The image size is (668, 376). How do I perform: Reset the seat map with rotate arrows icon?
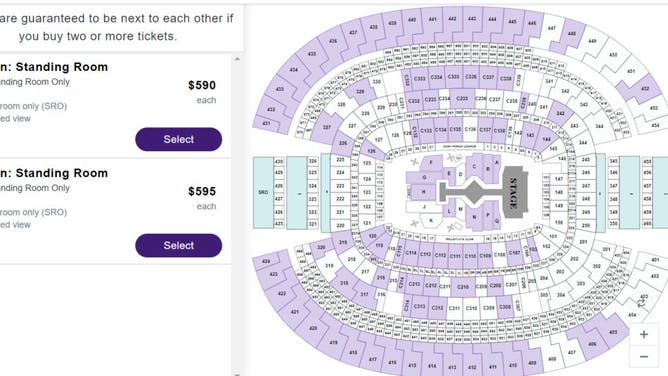coord(641,303)
